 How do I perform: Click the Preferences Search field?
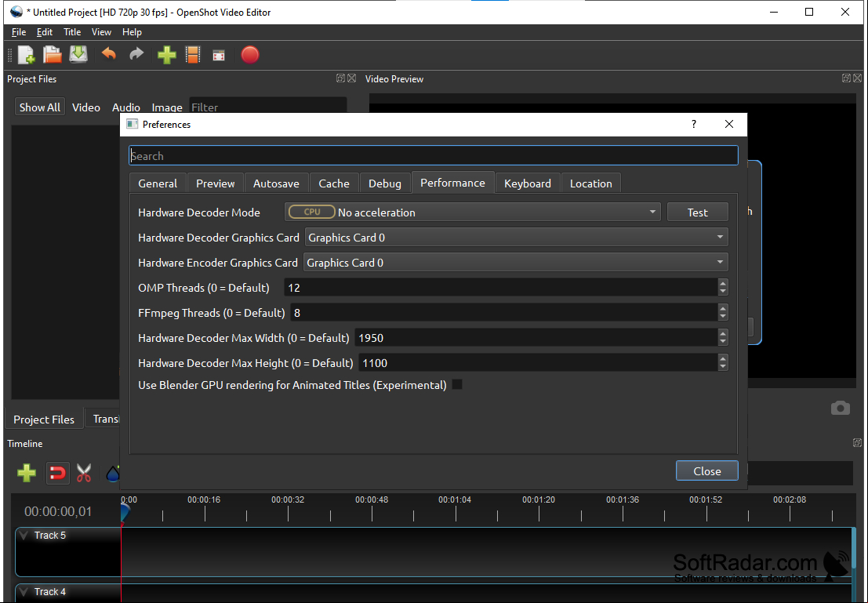coord(434,155)
